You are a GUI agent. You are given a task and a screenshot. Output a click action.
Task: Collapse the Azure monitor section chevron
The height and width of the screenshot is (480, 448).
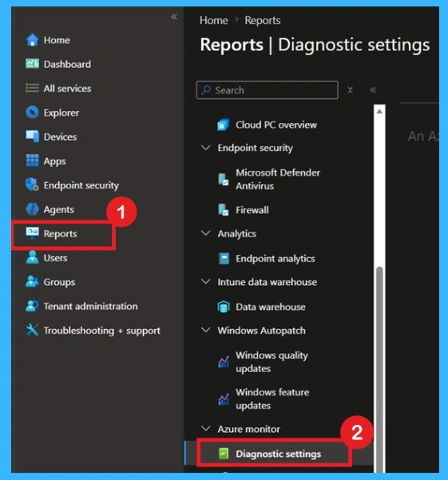click(206, 429)
